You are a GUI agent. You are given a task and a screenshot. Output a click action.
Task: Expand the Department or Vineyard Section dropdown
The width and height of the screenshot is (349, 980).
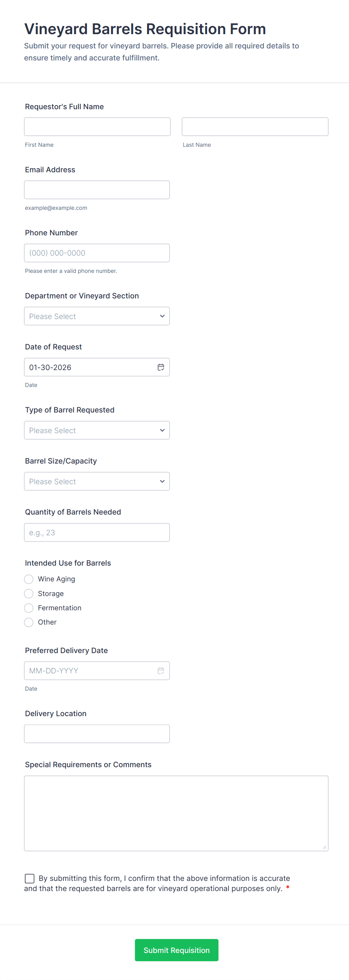click(96, 316)
